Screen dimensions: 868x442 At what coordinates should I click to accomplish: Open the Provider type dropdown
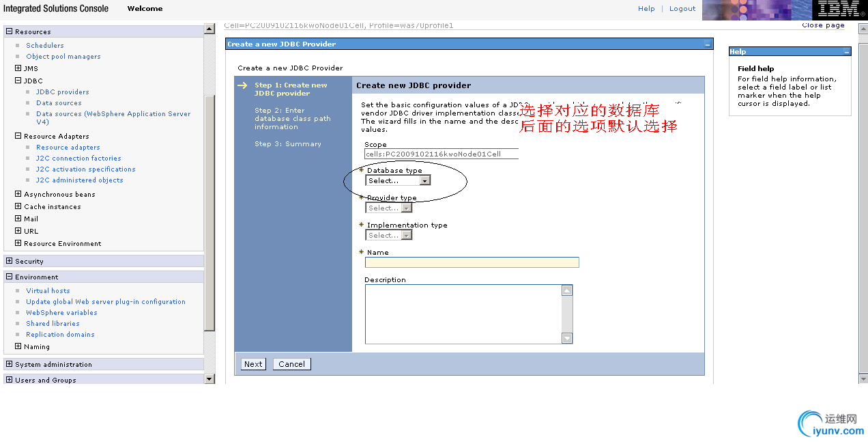pos(389,208)
